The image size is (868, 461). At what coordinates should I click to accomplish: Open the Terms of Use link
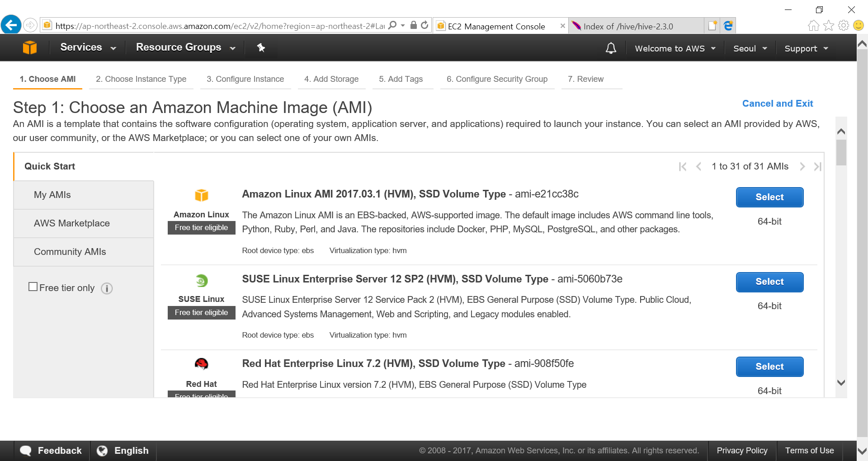point(809,451)
